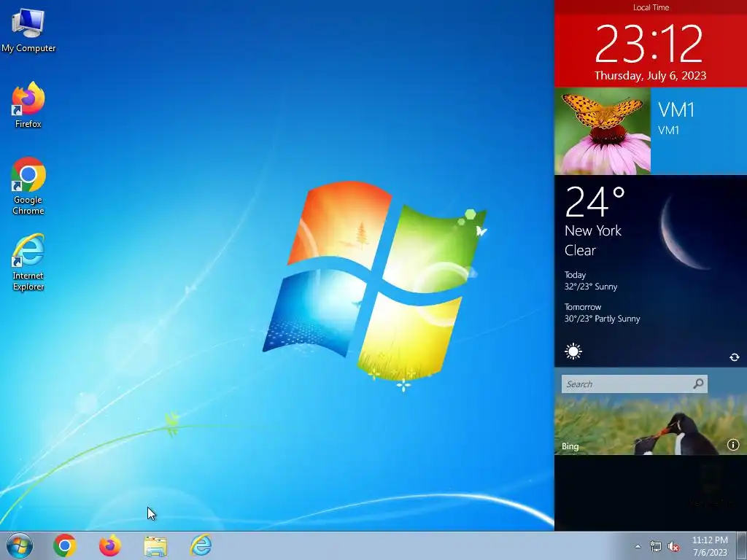The height and width of the screenshot is (560, 747).
Task: Open the network status tray icon
Action: 656,546
